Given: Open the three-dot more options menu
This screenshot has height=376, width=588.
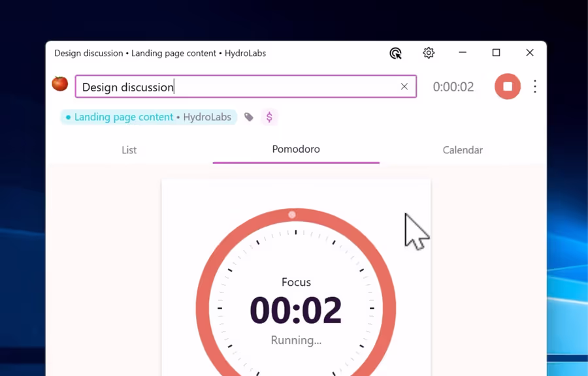Looking at the screenshot, I should 535,87.
